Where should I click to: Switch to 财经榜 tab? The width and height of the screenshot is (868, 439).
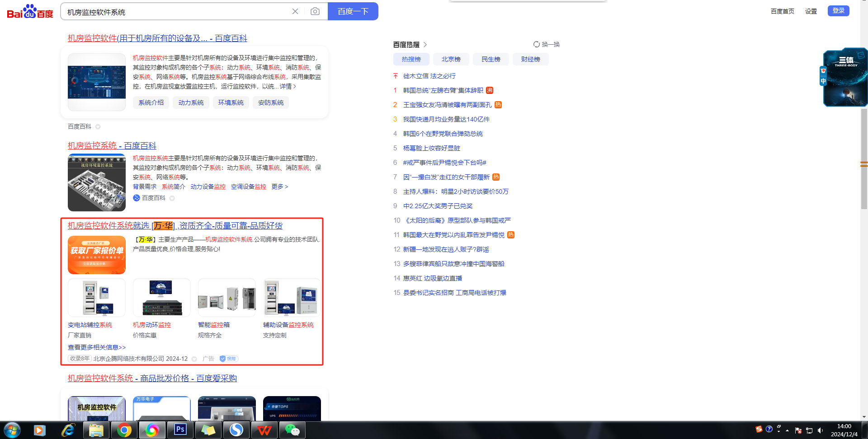(530, 59)
